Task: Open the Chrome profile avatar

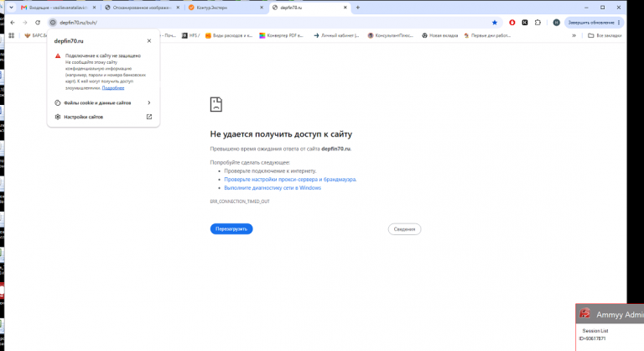Action: pos(556,23)
